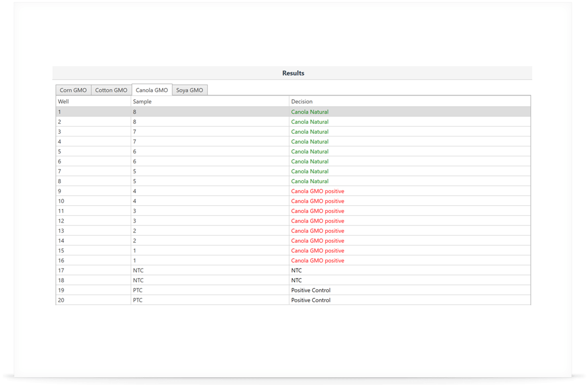Click the GMO positive result for well 9
Viewport: 588px width, 385px height.
tap(317, 191)
